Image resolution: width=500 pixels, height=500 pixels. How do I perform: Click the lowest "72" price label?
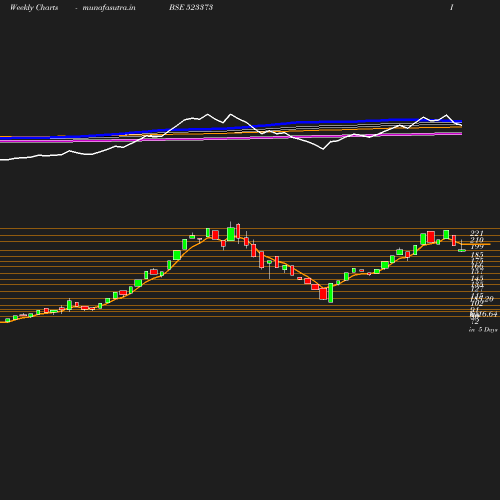pyautogui.click(x=475, y=322)
